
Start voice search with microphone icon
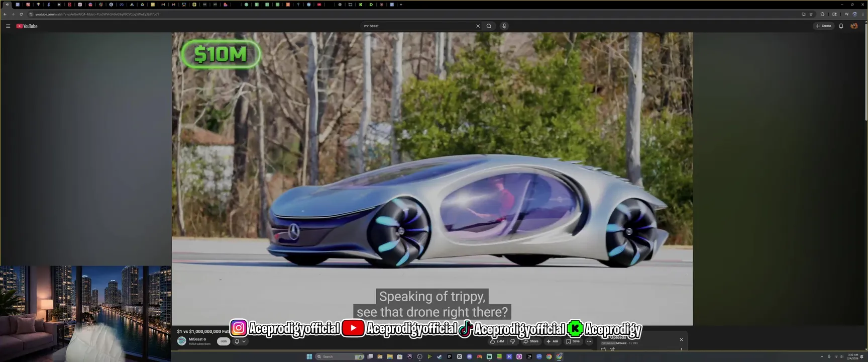504,26
